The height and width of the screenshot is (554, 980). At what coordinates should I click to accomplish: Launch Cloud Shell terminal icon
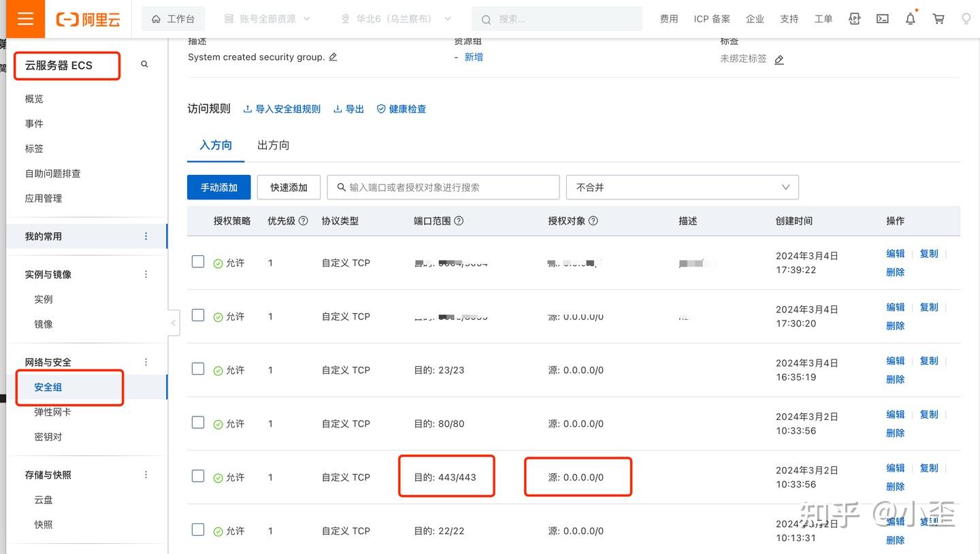coord(883,19)
